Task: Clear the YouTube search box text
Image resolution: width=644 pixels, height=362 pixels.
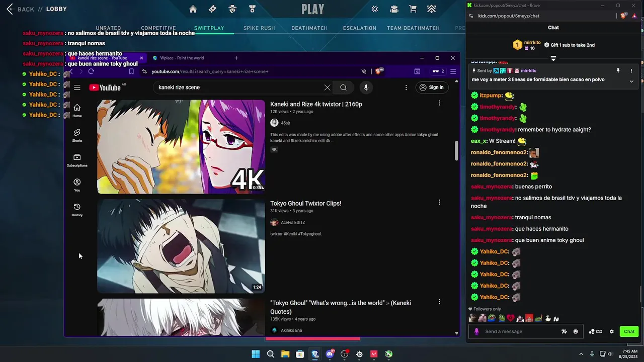Action: coord(327,87)
